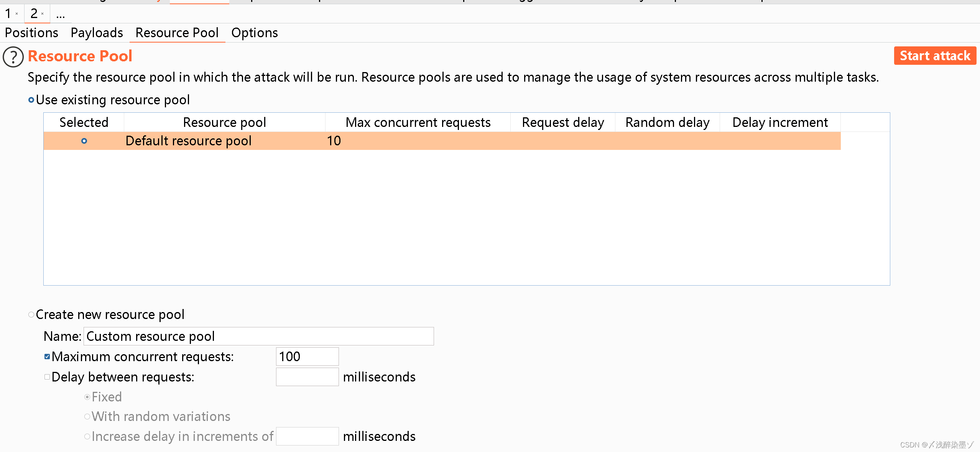Click the Resource pool column header
Image resolution: width=980 pixels, height=452 pixels.
coord(224,122)
